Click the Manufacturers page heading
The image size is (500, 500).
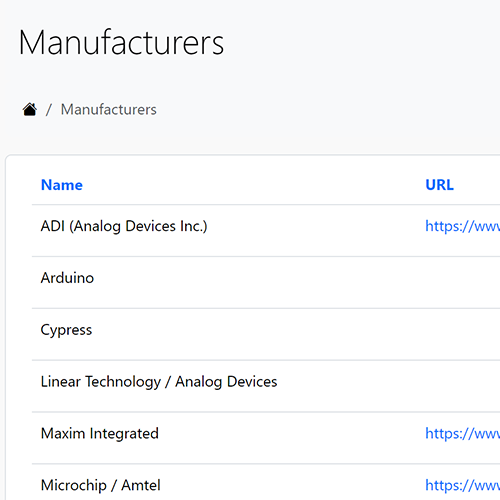121,42
